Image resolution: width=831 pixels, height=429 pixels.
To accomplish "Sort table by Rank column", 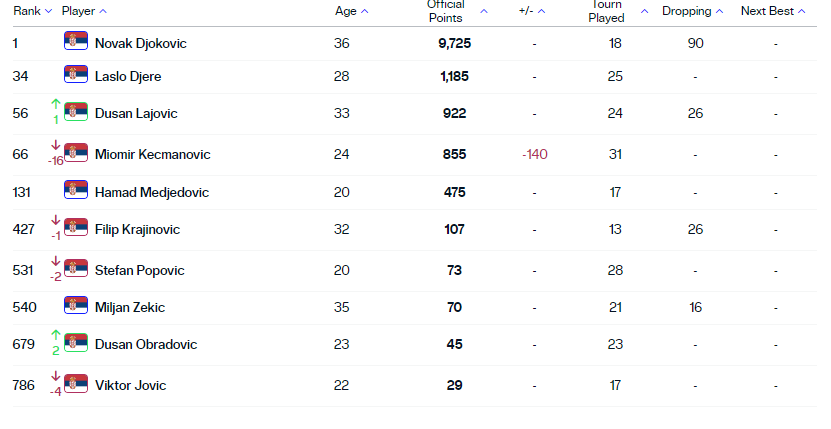I will pos(32,11).
